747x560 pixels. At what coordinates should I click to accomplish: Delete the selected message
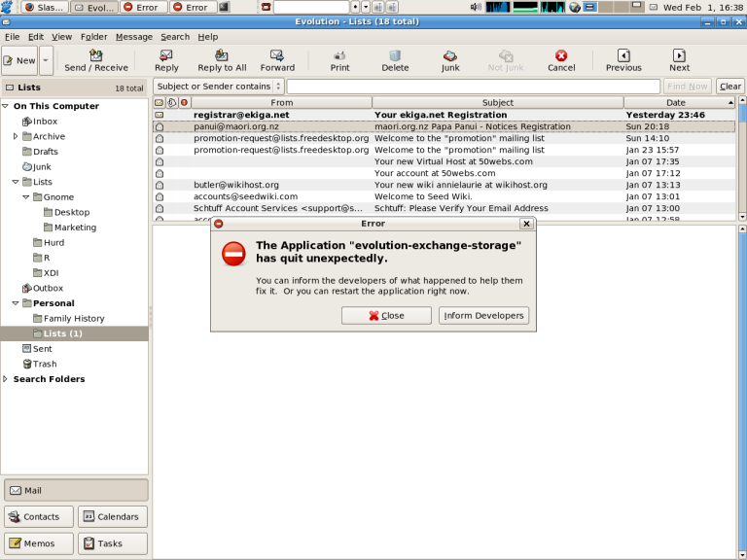(395, 60)
